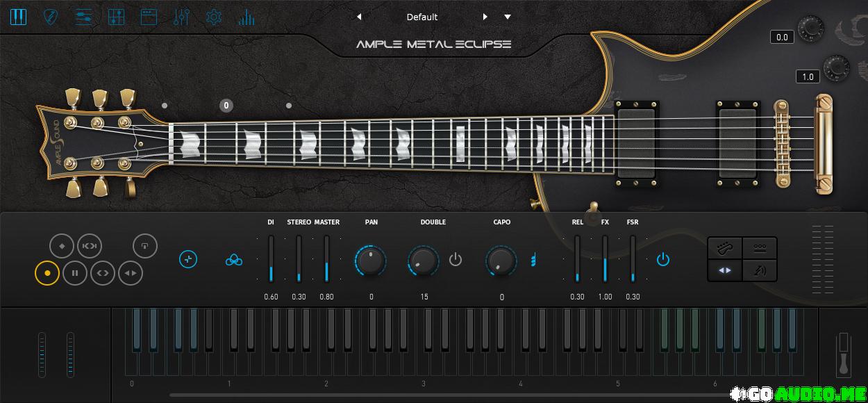Click the neck pickup on the guitar
The image size is (868, 403).
pos(637,144)
